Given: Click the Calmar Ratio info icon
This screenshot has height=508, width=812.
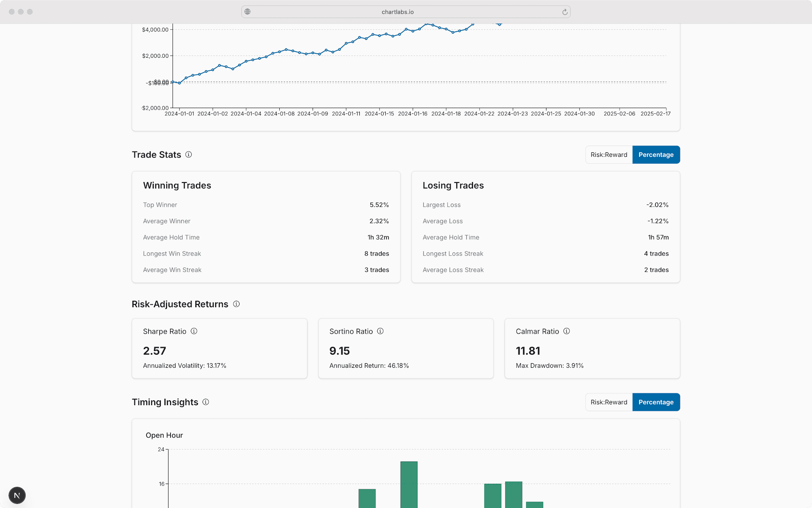Looking at the screenshot, I should click(x=567, y=331).
